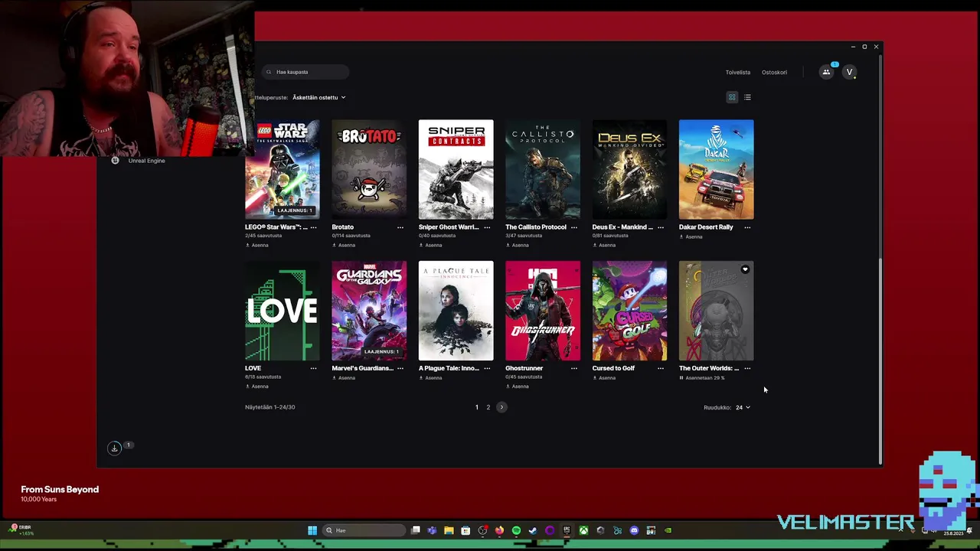This screenshot has width=980, height=551.
Task: Open Xbox app from the taskbar
Action: click(x=583, y=530)
